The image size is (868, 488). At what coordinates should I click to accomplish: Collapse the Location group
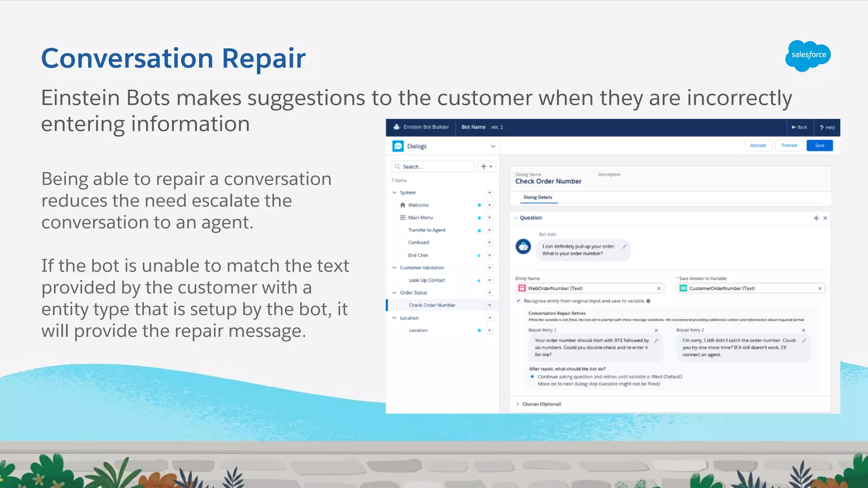395,318
